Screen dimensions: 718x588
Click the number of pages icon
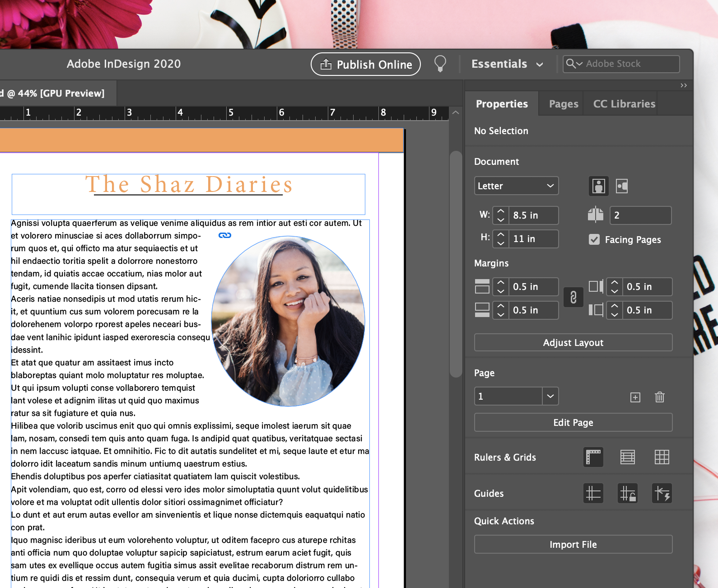pos(596,215)
